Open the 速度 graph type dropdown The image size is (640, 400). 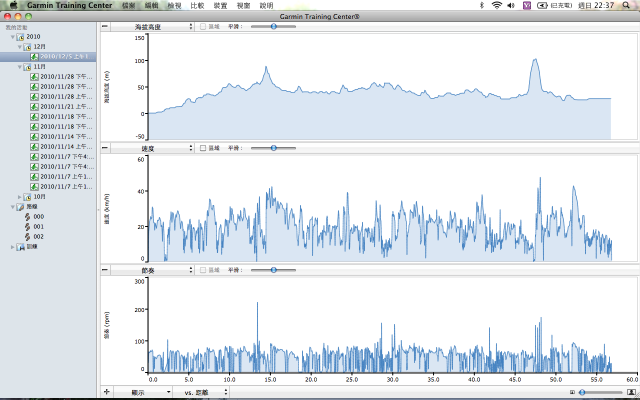pos(152,148)
